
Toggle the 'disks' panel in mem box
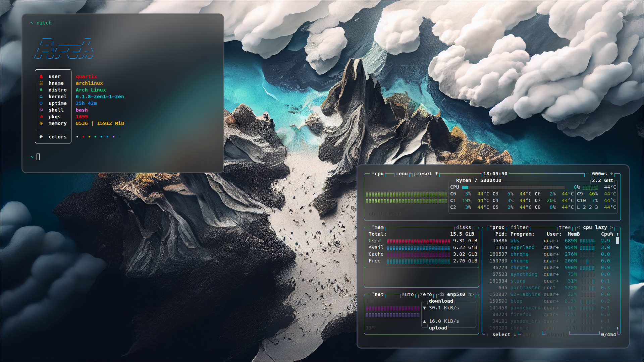click(463, 227)
